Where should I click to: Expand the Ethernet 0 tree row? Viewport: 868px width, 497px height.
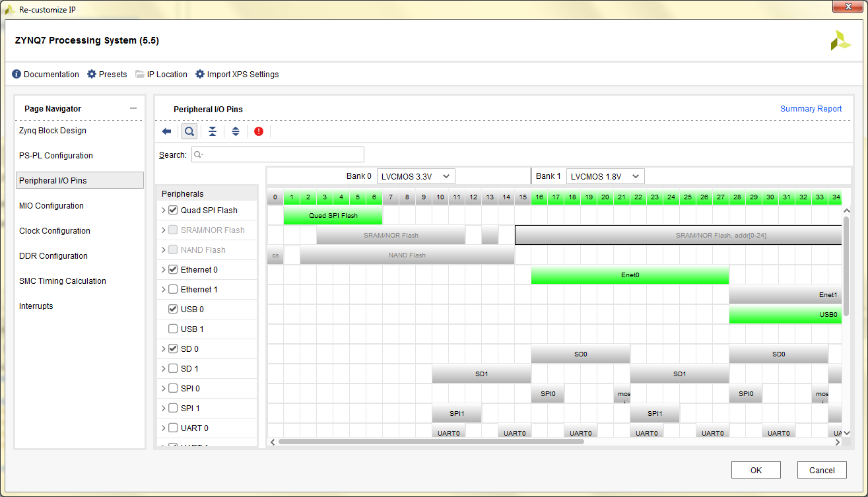tap(163, 270)
